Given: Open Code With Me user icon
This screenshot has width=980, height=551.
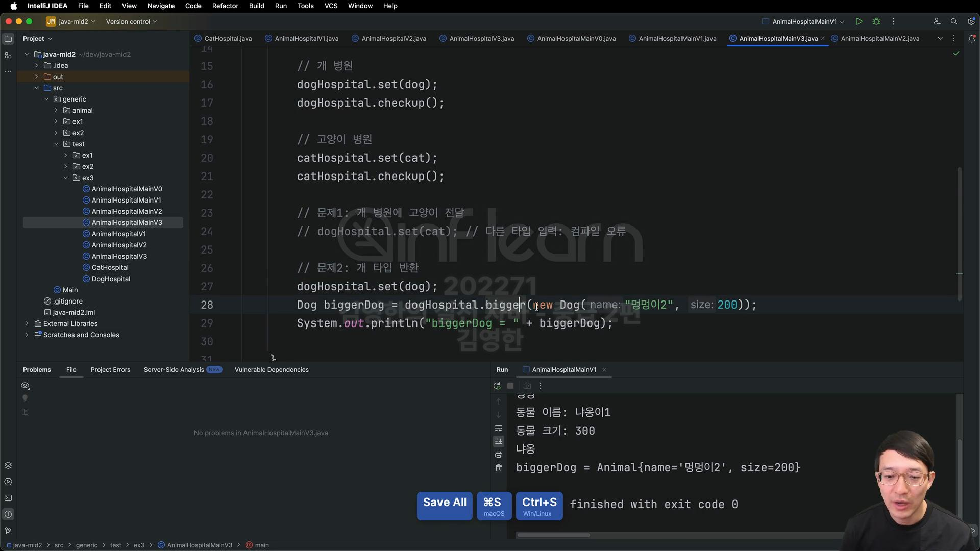Looking at the screenshot, I should [937, 21].
